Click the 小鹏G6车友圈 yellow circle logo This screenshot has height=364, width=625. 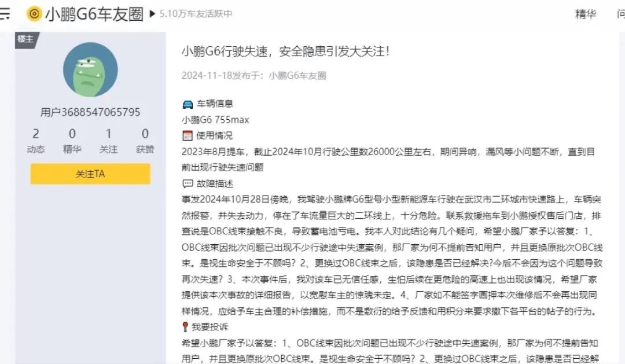point(34,14)
